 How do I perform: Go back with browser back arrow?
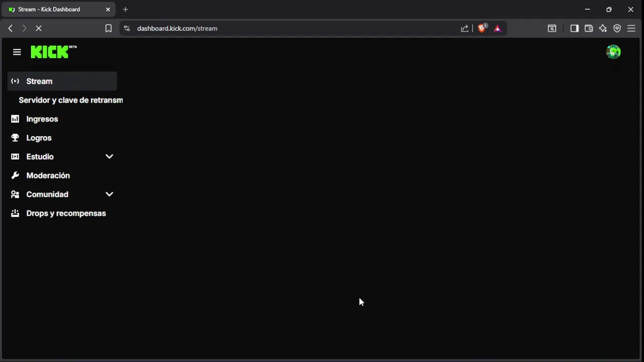pos(11,28)
